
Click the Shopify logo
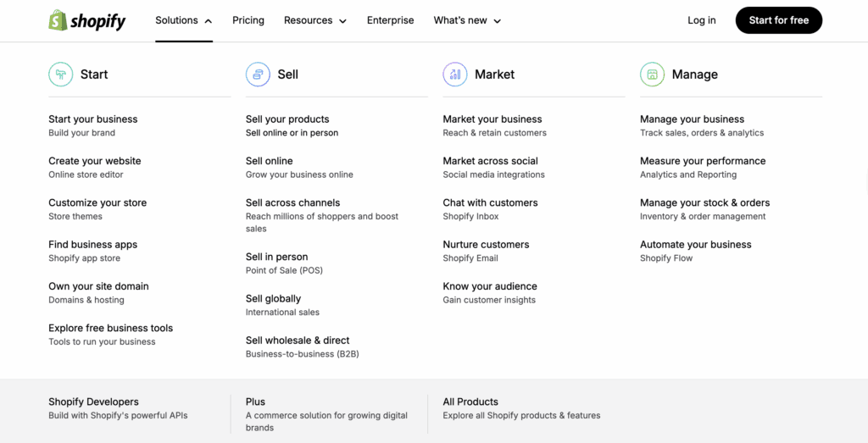click(x=87, y=20)
